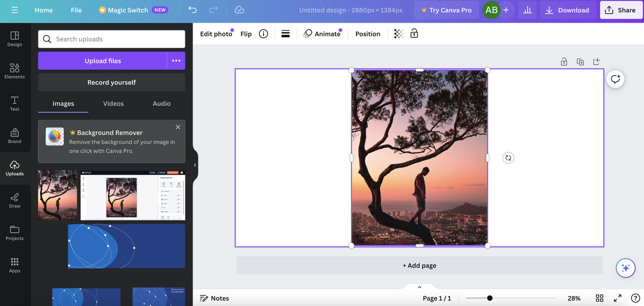Click the Download button
This screenshot has height=306, width=644.
pyautogui.click(x=568, y=10)
